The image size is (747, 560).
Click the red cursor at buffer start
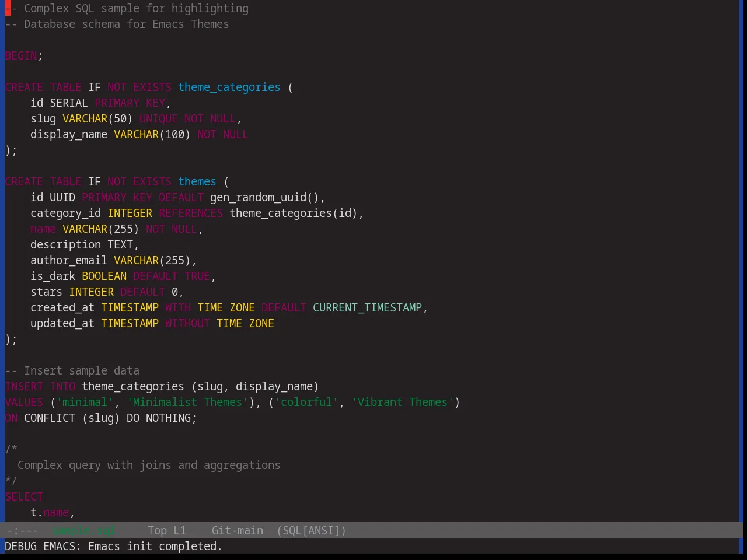8,9
